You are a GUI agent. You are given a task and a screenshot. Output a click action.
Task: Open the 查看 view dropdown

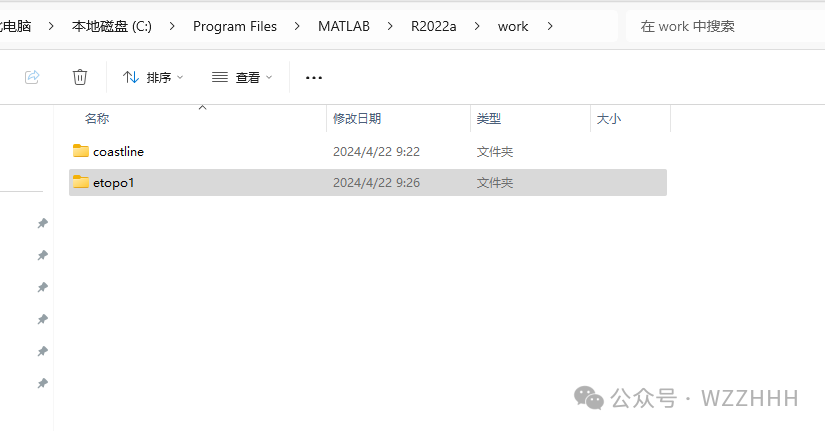coord(242,77)
